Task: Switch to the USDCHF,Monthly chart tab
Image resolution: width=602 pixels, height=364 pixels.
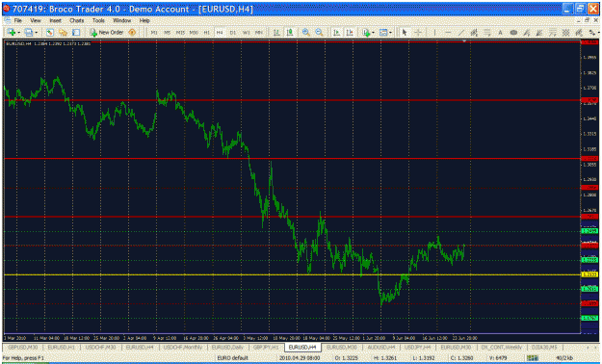Action: [x=183, y=347]
